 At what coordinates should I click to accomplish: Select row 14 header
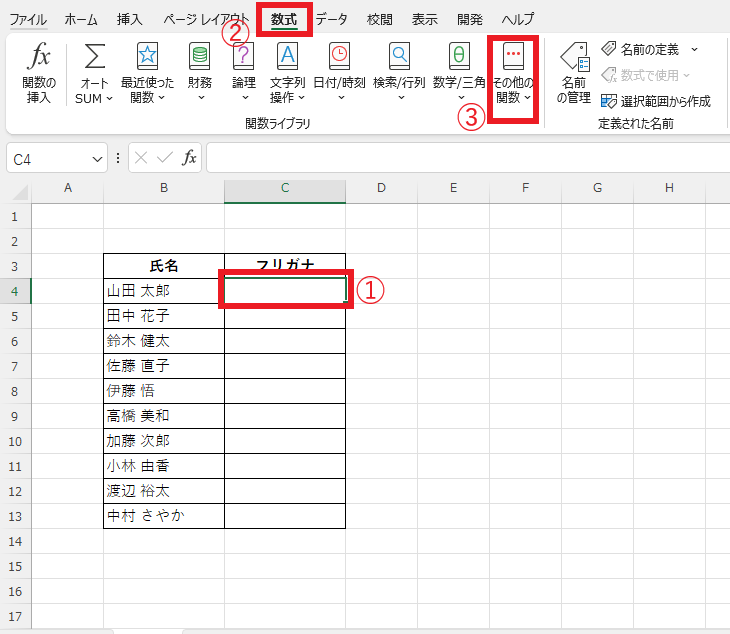click(x=15, y=541)
